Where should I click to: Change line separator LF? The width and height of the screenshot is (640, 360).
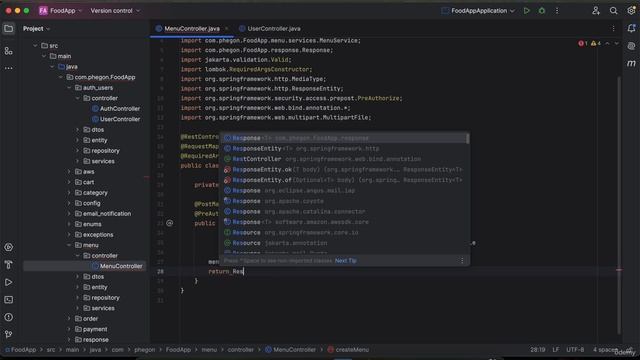click(x=556, y=350)
